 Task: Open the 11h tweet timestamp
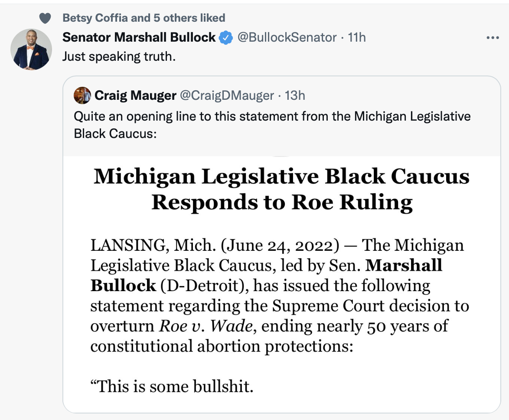[x=357, y=38]
